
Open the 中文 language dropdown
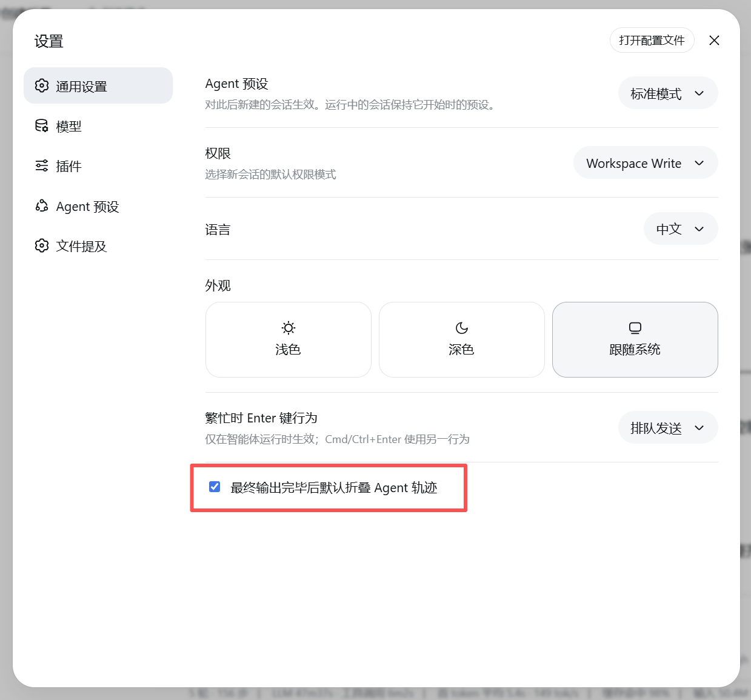click(681, 229)
